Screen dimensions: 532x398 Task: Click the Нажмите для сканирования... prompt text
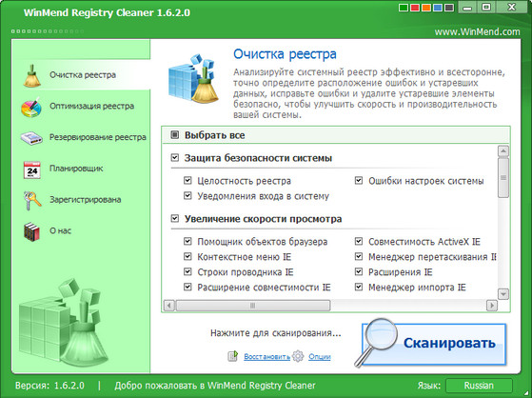click(275, 333)
